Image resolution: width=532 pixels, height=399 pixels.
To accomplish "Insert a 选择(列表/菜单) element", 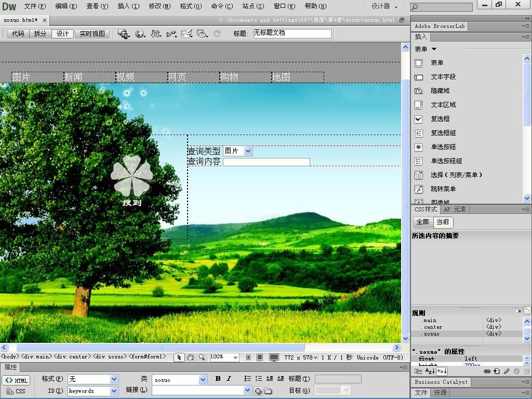I will tap(456, 175).
